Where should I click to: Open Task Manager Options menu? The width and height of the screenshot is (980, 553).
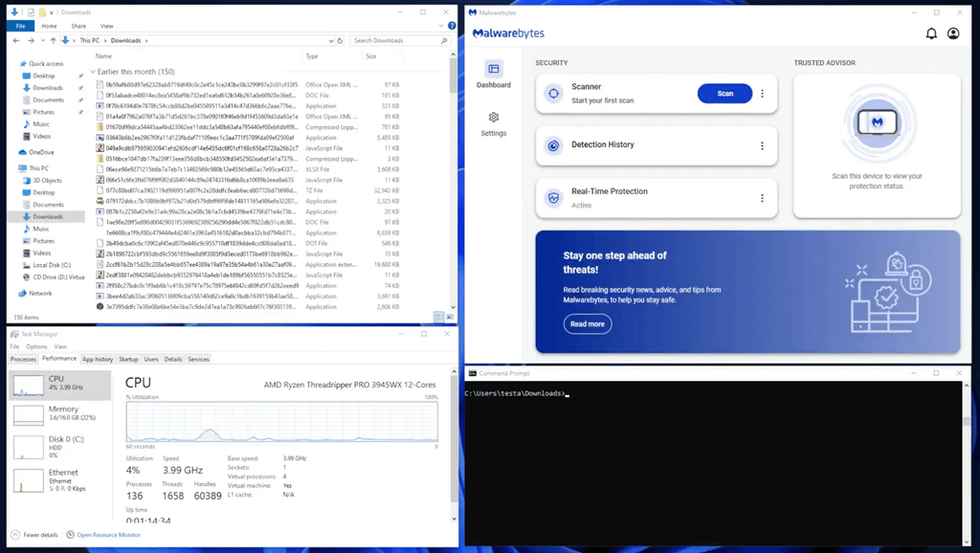36,346
